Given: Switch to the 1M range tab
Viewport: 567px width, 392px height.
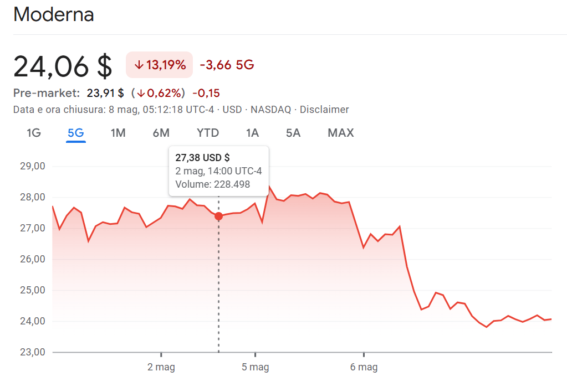Looking at the screenshot, I should 118,133.
